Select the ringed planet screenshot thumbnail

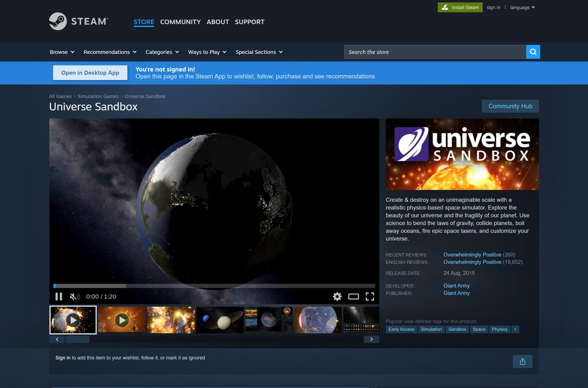(220, 320)
